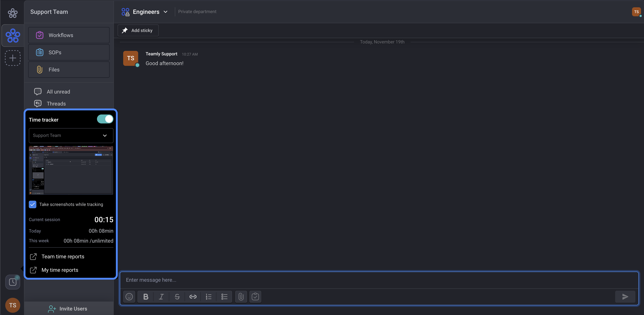Go to Threads

(x=56, y=104)
